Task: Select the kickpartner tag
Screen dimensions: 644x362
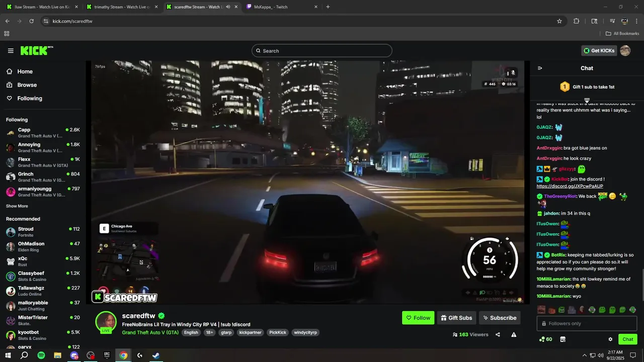Action: point(249,332)
